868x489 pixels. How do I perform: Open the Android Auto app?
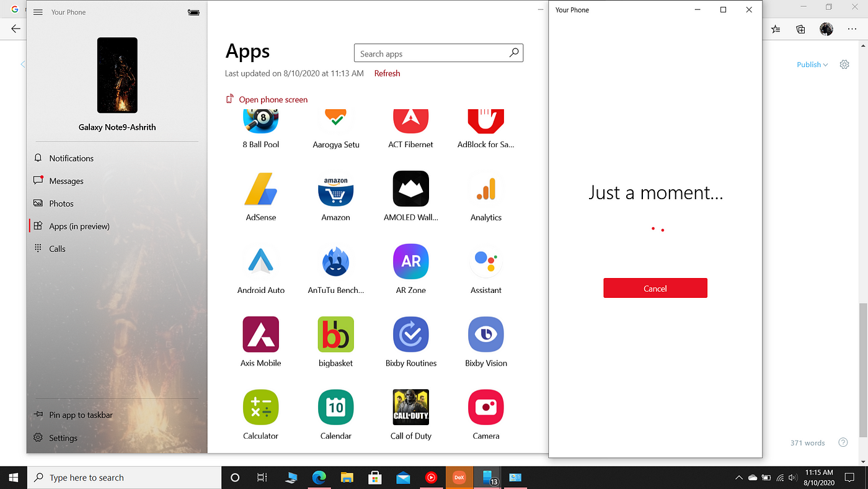point(260,261)
